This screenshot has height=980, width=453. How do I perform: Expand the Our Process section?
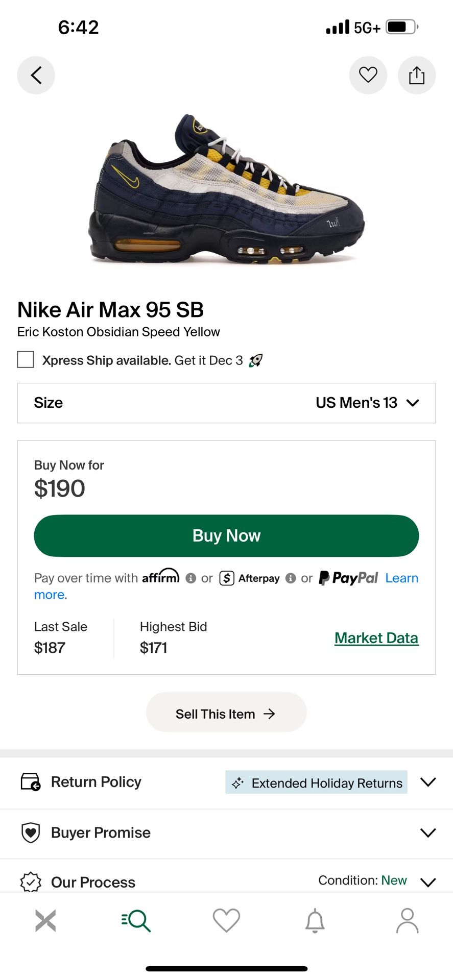(427, 881)
